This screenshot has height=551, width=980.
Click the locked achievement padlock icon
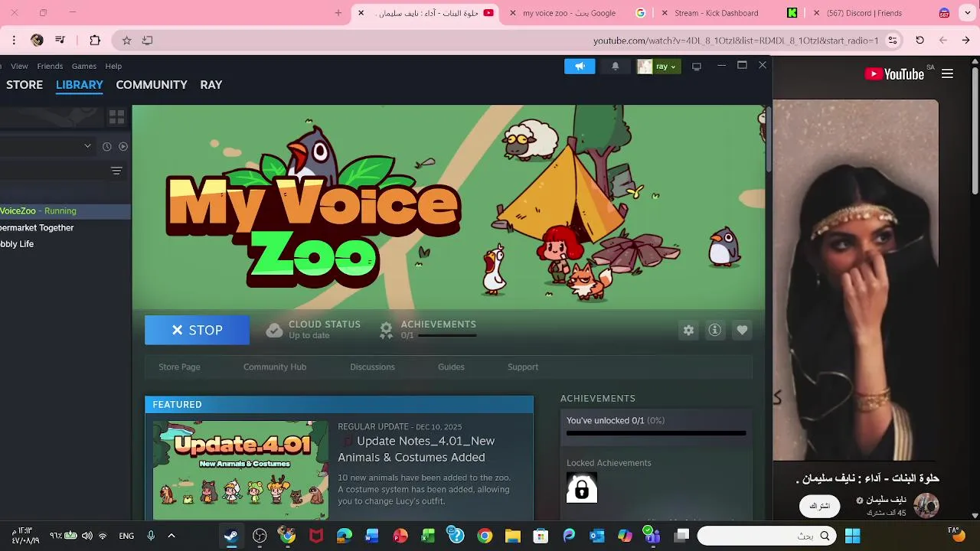coord(581,487)
